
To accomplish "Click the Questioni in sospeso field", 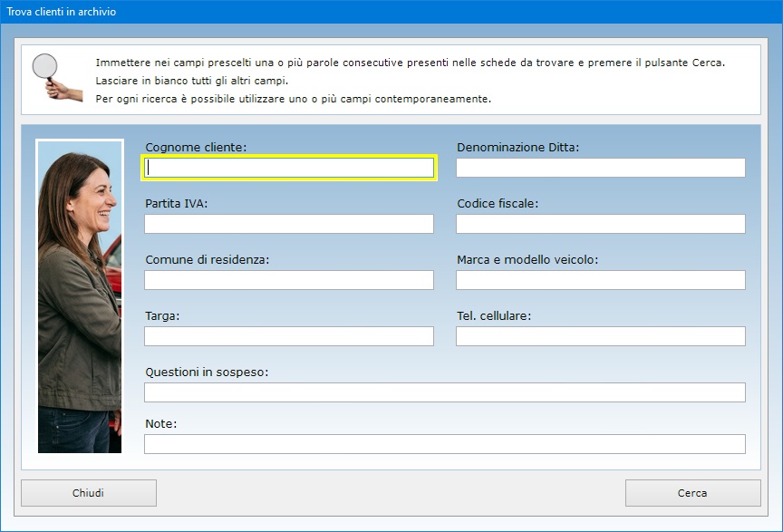I will tap(445, 392).
